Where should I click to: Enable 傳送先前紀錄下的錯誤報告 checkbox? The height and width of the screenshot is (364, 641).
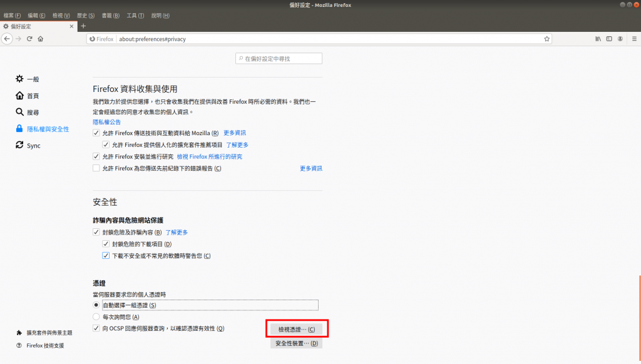pos(96,168)
